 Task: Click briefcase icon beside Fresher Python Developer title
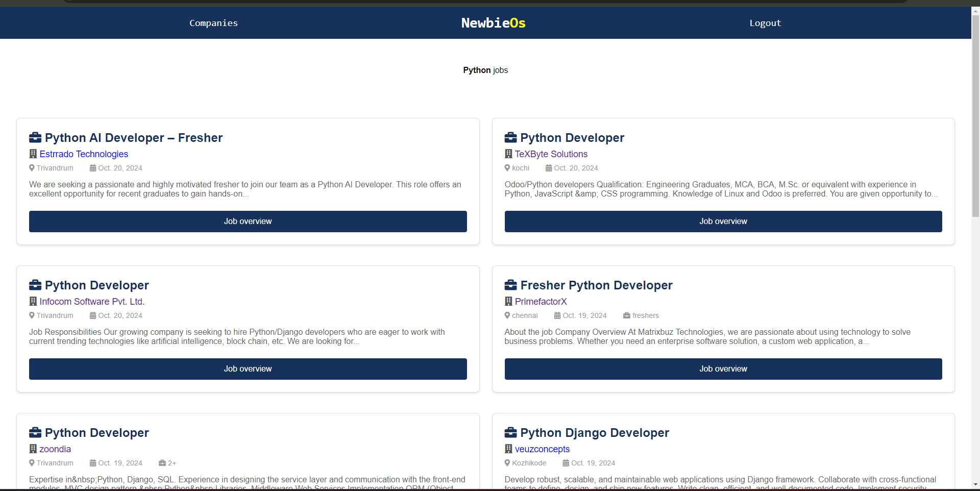click(x=510, y=285)
